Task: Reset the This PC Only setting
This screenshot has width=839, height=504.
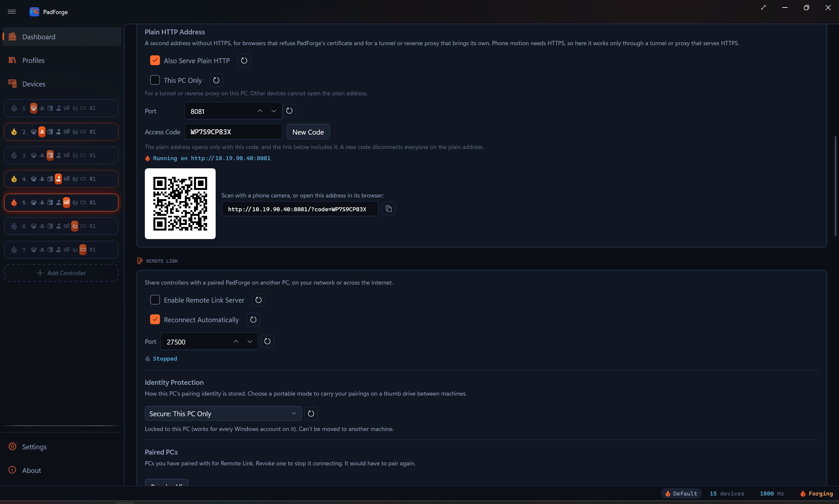Action: [216, 81]
